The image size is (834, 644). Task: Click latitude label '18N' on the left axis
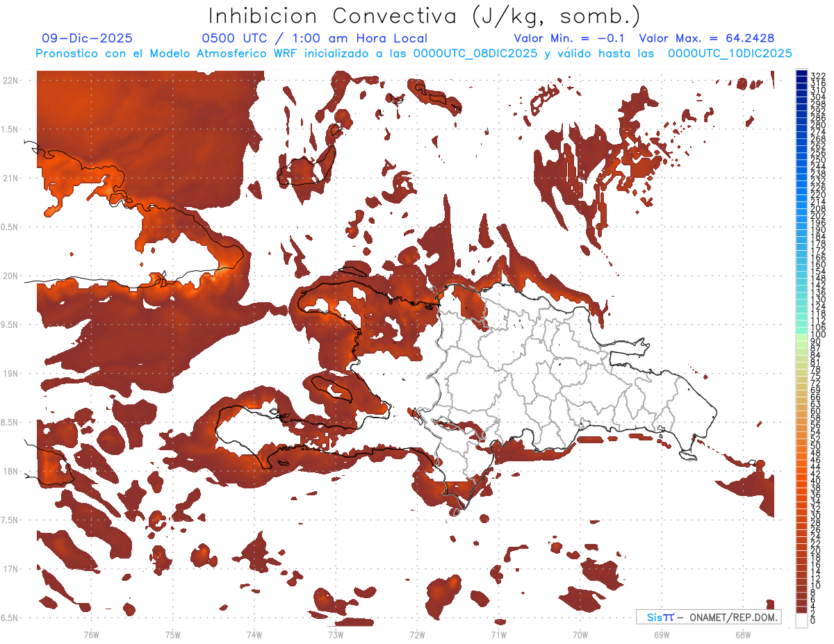coord(9,471)
